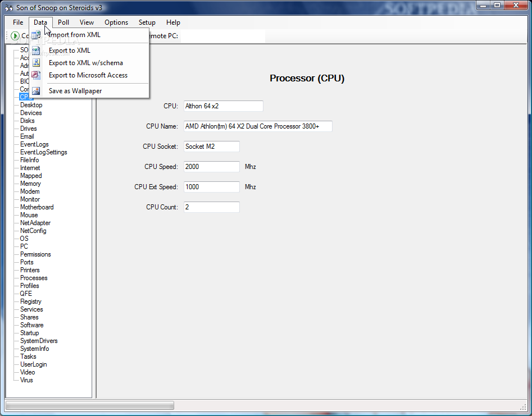Choose Export to XML

(89, 51)
